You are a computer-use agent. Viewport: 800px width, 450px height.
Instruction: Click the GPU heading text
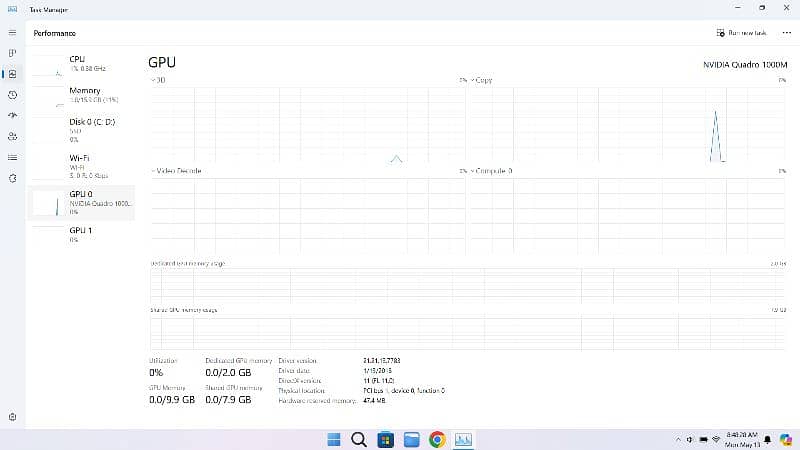coord(162,62)
